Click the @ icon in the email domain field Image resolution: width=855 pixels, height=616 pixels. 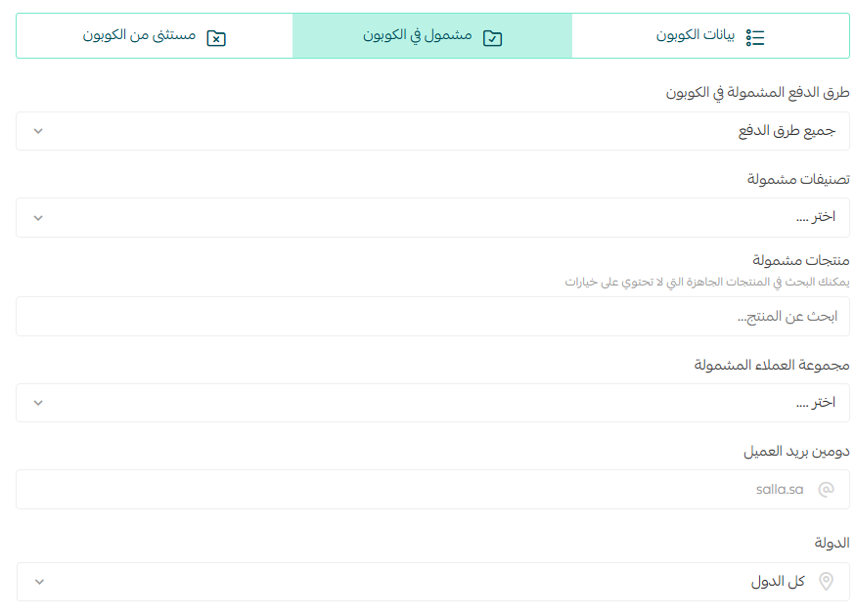[826, 490]
